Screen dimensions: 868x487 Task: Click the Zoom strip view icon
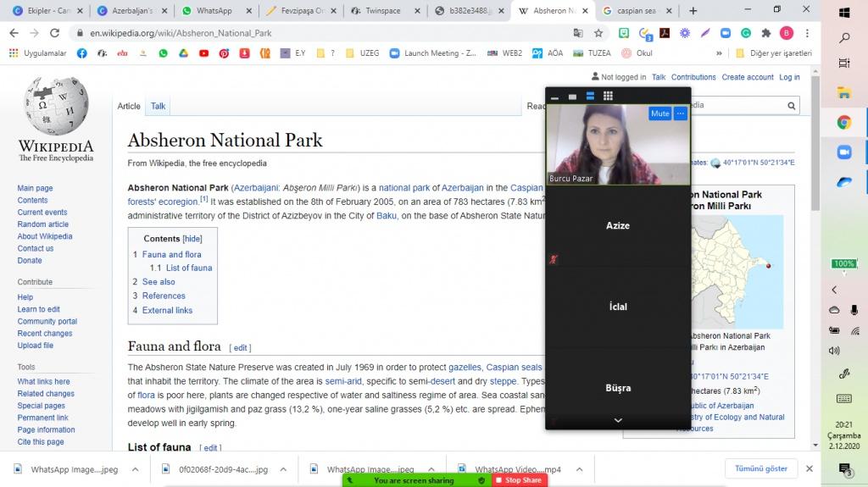click(x=591, y=97)
